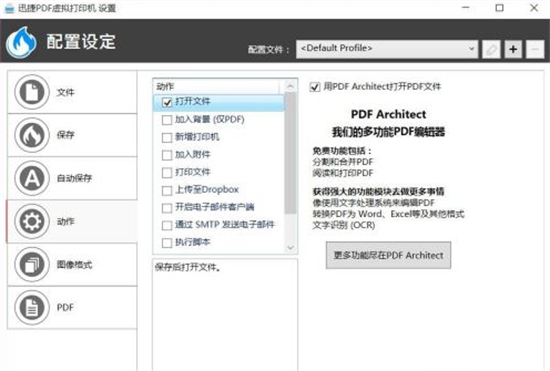Screen dimensions: 550x371
Task: Select the PDF document icon
Action: [32, 308]
